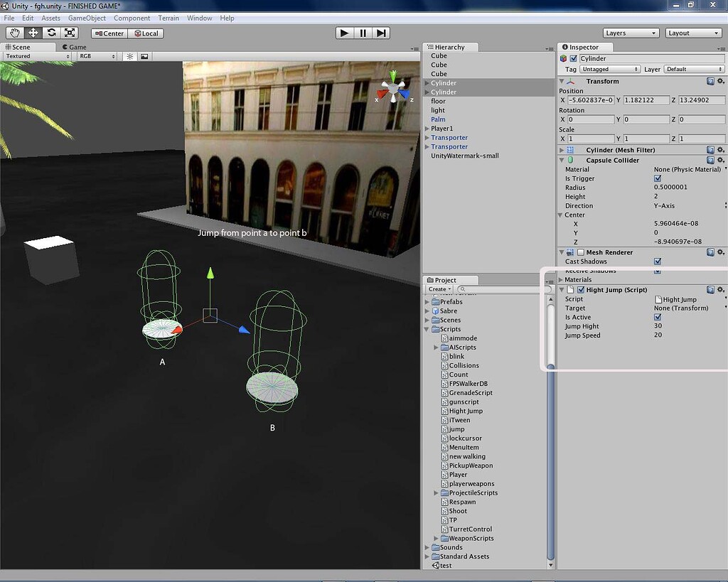Select the Hand tool in the toolbar

pos(15,32)
